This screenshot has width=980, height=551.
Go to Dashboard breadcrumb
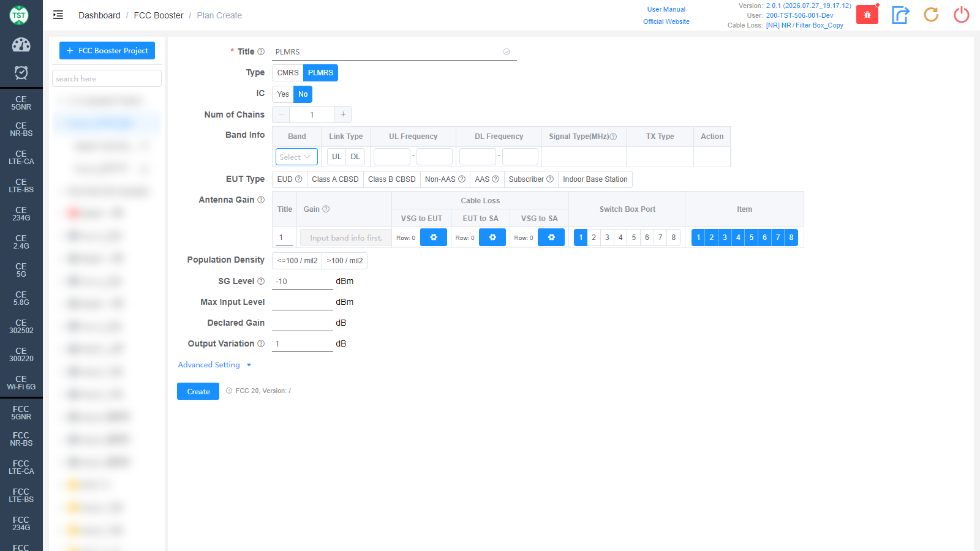pos(99,15)
